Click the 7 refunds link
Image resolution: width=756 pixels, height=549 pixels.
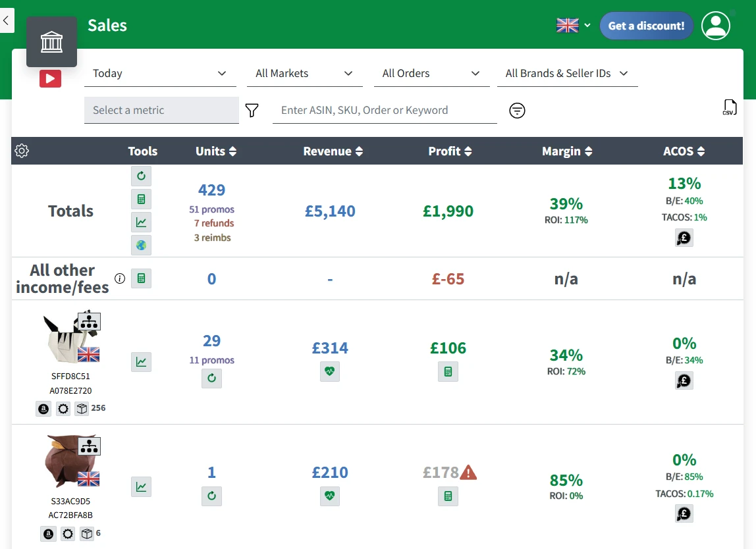(x=213, y=223)
